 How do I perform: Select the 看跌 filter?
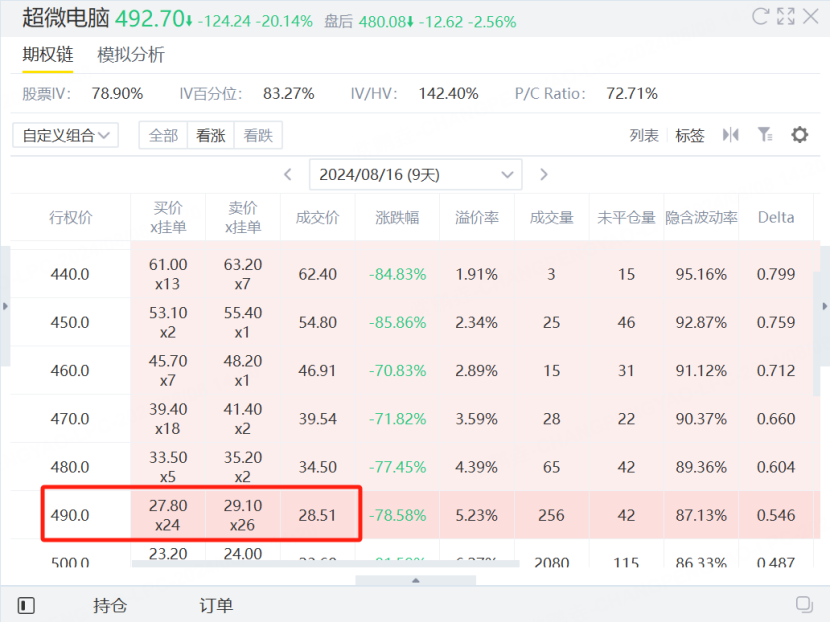point(258,136)
